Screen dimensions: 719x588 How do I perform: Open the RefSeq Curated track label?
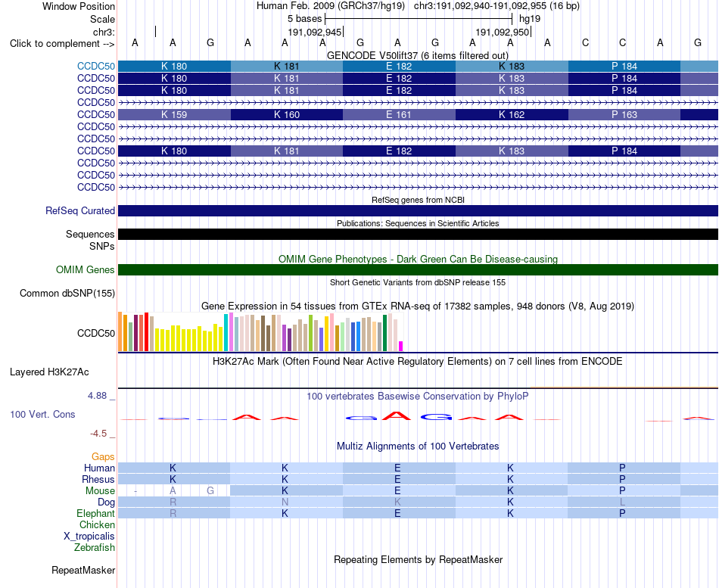click(x=79, y=210)
